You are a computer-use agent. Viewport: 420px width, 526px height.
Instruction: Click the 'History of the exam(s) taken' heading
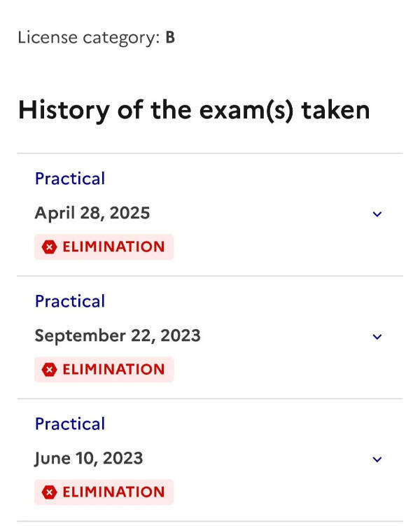point(194,110)
